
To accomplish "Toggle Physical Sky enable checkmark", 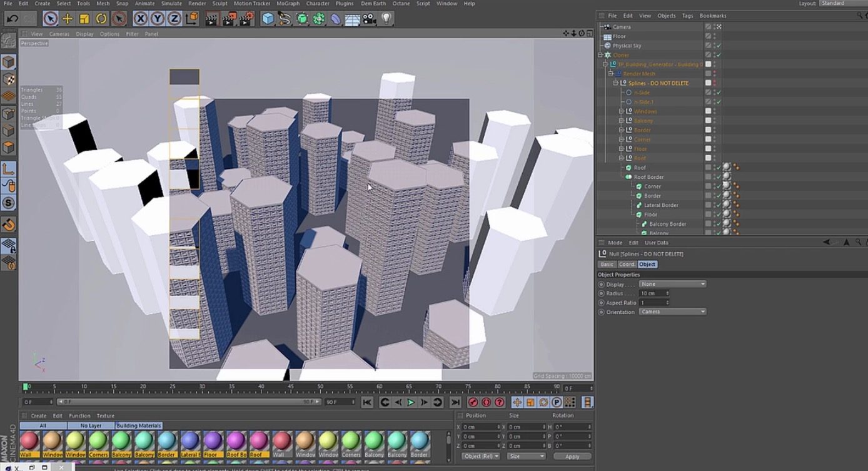I will pyautogui.click(x=719, y=46).
